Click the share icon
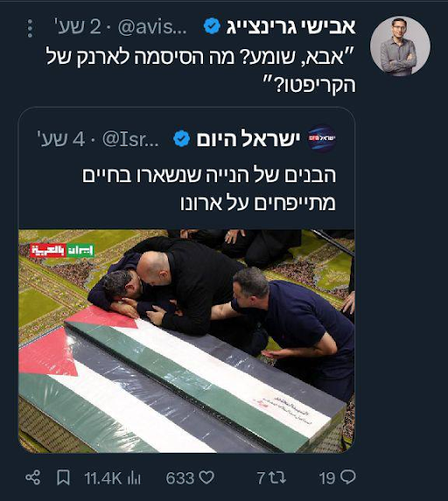The image size is (448, 501). (33, 477)
